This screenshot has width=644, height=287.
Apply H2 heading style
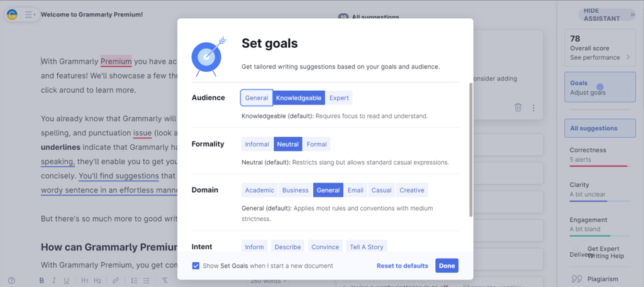(97, 281)
